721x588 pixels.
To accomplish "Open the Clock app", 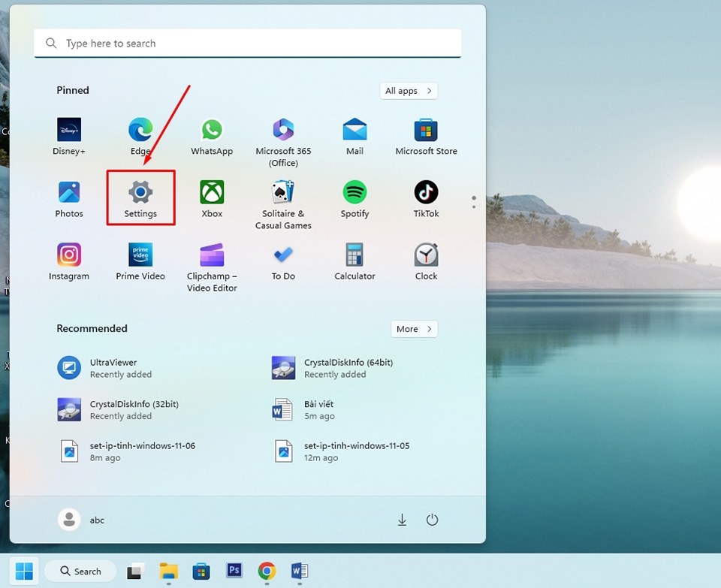I will (x=425, y=261).
